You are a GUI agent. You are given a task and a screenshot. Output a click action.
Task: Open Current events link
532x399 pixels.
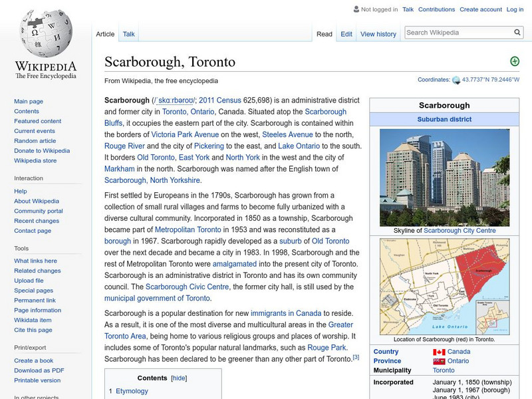click(x=35, y=130)
